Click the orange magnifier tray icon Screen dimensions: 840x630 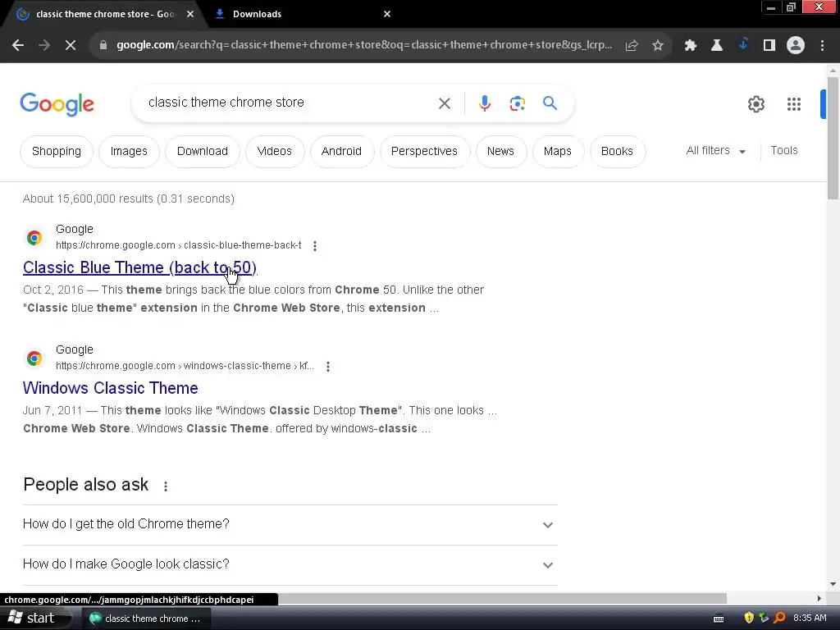pyautogui.click(x=779, y=618)
